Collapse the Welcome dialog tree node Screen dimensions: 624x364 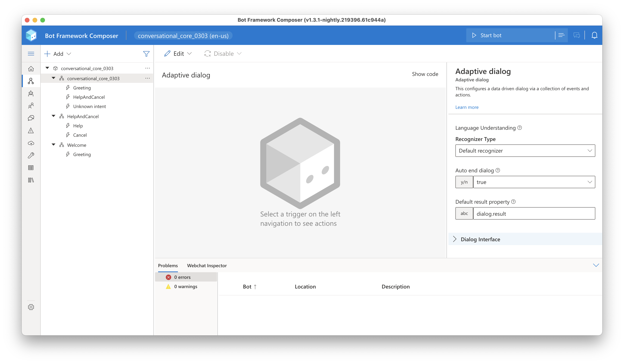coord(53,145)
